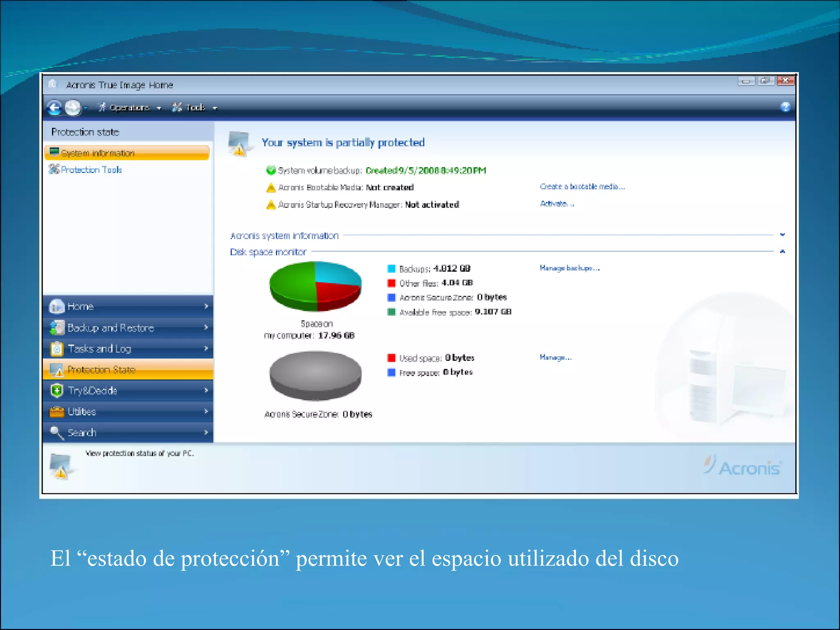
Task: Expand the Search chevron
Action: coord(206,432)
